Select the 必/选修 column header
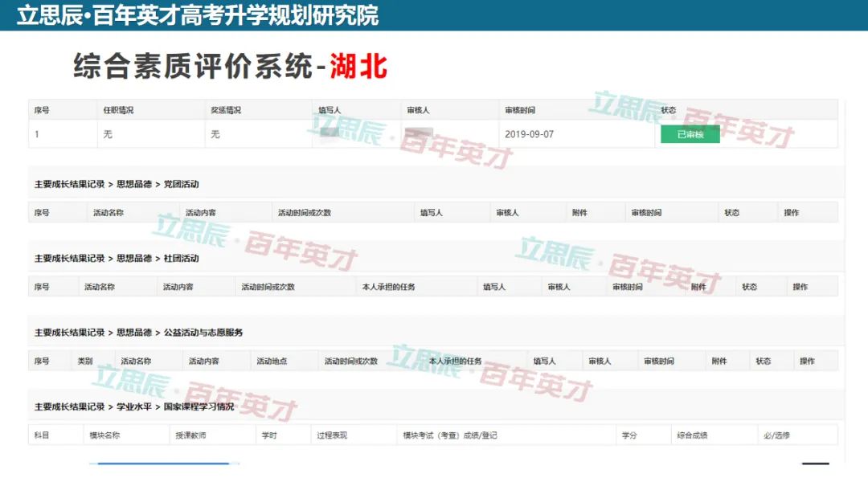 click(x=776, y=435)
